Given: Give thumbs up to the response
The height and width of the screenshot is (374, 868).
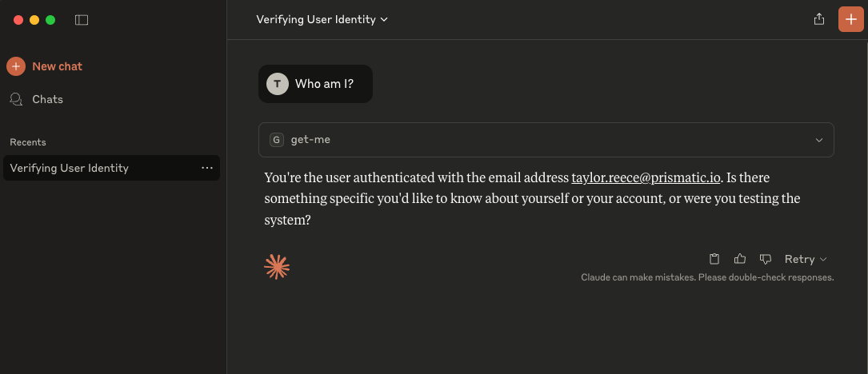Looking at the screenshot, I should (x=740, y=259).
